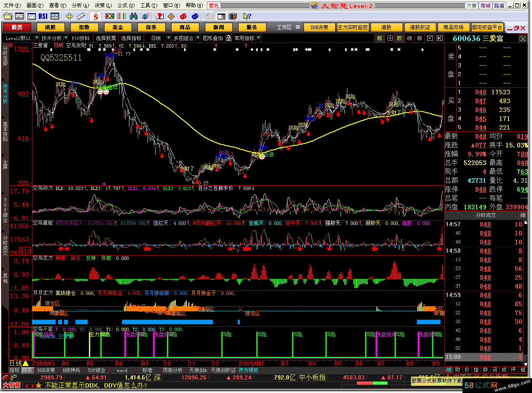Click the red 股票 button
The image size is (532, 393).
17,27
